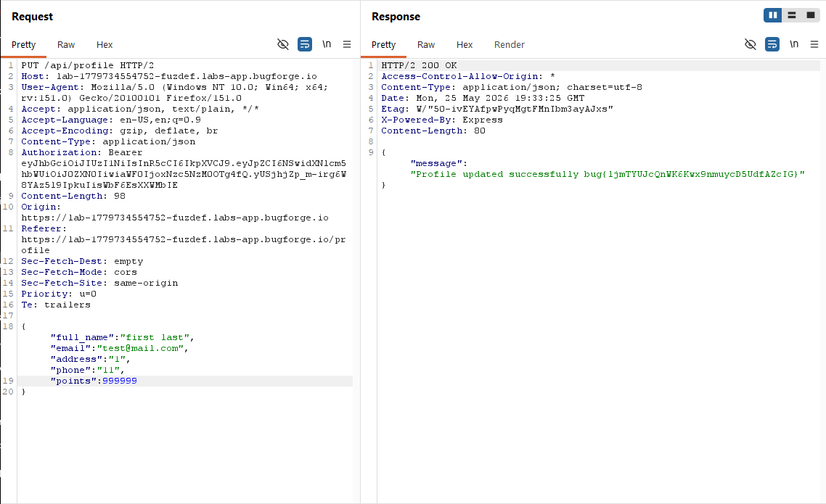The height and width of the screenshot is (504, 826).
Task: Switch to the Request Pretty tab
Action: 24,45
